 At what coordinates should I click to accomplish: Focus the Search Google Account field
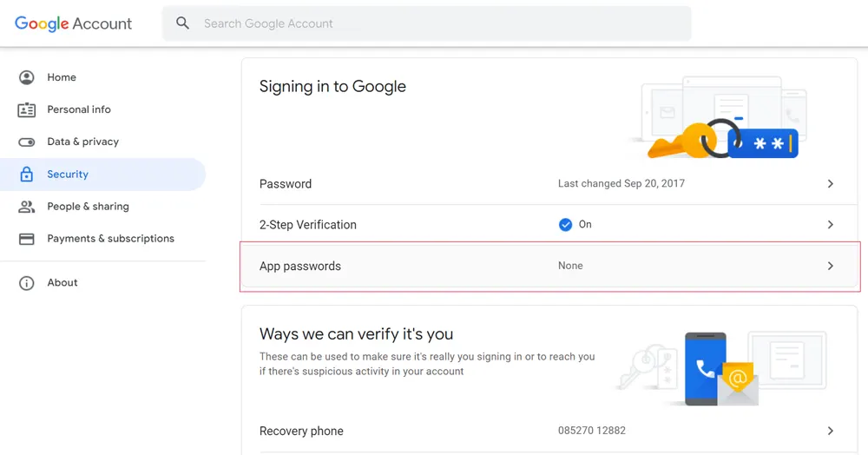click(434, 23)
